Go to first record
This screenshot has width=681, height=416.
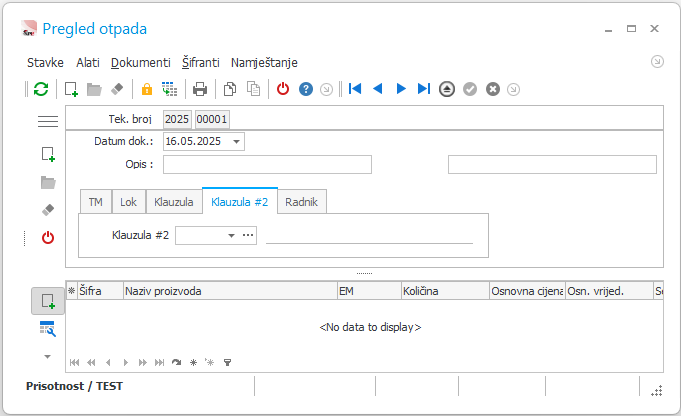point(355,89)
